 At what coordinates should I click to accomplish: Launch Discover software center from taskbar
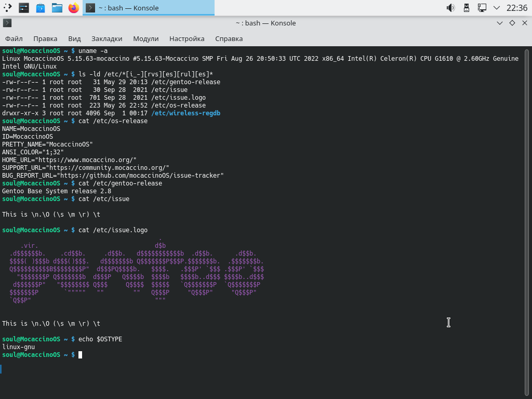41,7
